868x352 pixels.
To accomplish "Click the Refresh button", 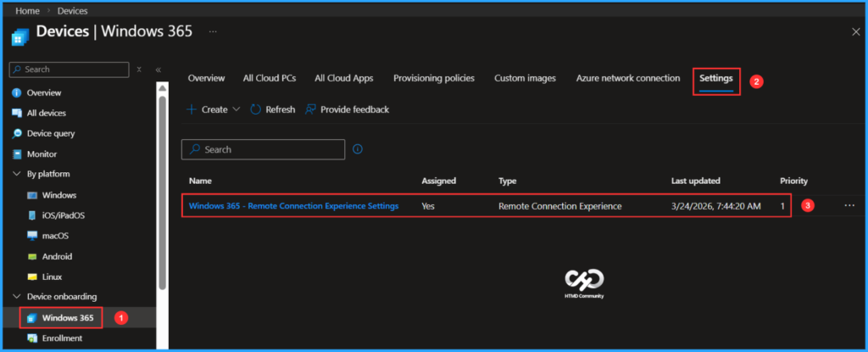I will tap(273, 109).
